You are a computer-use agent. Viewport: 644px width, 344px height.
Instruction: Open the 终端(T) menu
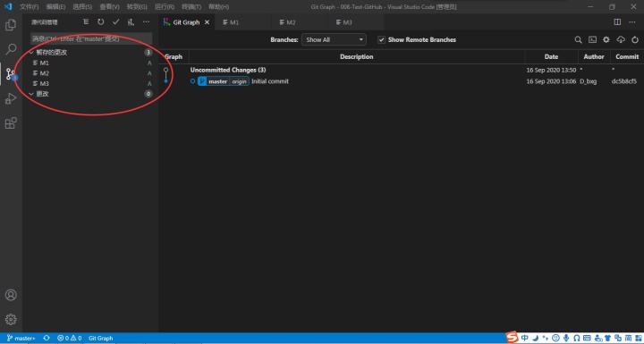[191, 7]
